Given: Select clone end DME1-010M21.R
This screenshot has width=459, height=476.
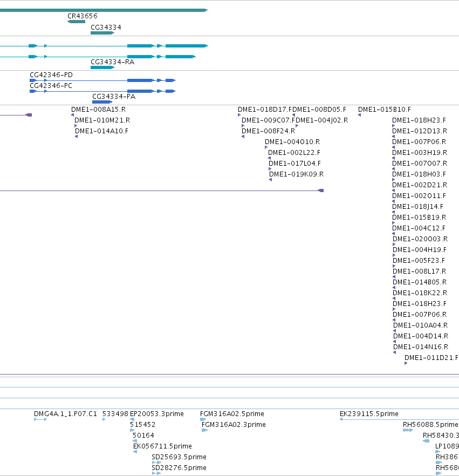Looking at the screenshot, I should pyautogui.click(x=102, y=120).
